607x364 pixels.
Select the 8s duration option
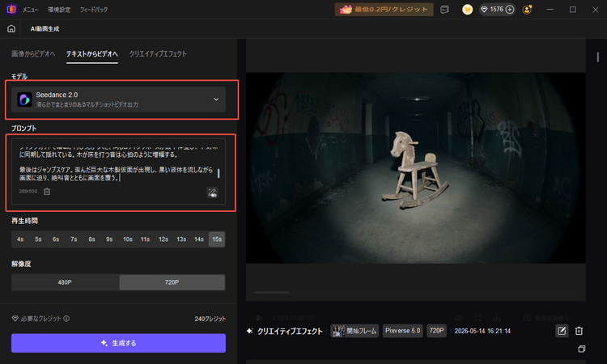(91, 239)
